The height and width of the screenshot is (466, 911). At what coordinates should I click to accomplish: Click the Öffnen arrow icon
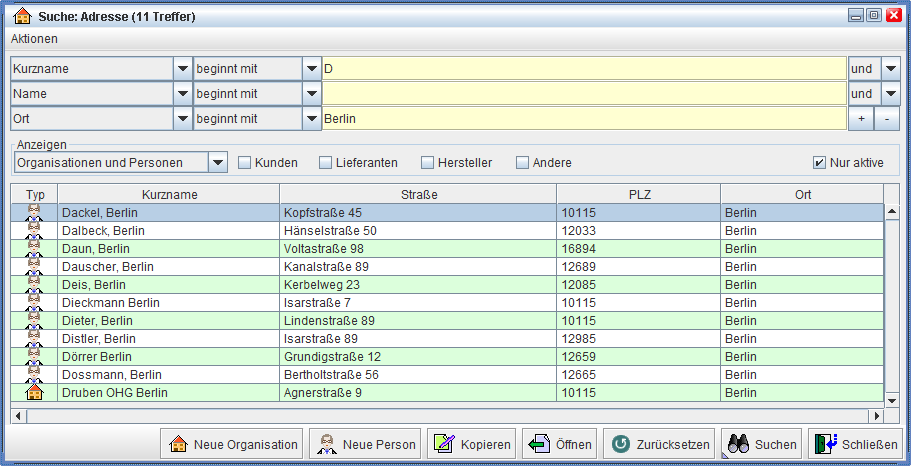[x=540, y=444]
